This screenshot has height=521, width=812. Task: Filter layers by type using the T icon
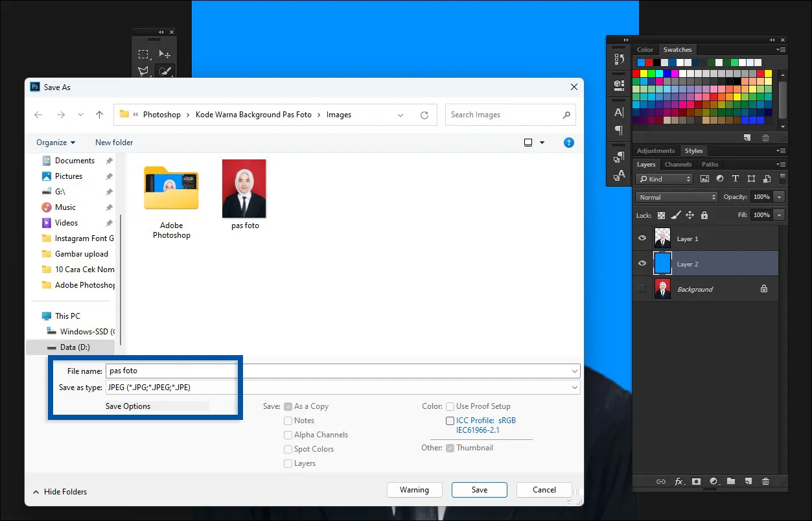(735, 179)
